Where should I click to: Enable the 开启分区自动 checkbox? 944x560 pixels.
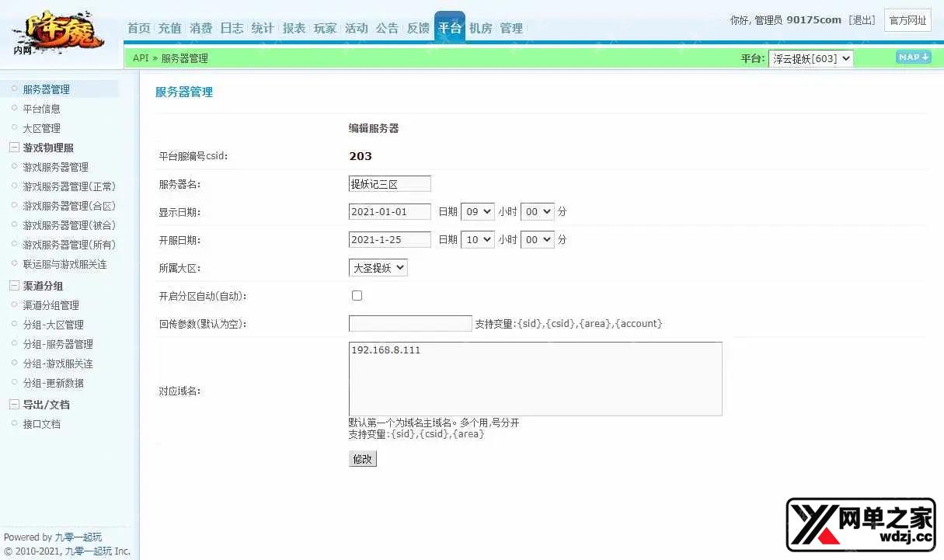(x=357, y=296)
